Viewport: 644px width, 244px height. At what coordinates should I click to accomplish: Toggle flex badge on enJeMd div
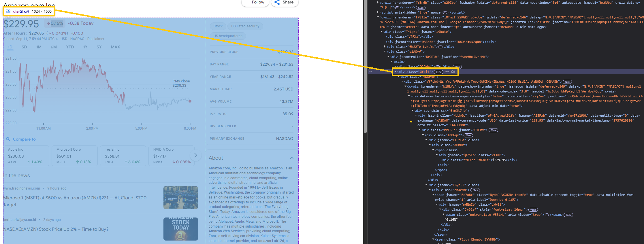(475, 190)
